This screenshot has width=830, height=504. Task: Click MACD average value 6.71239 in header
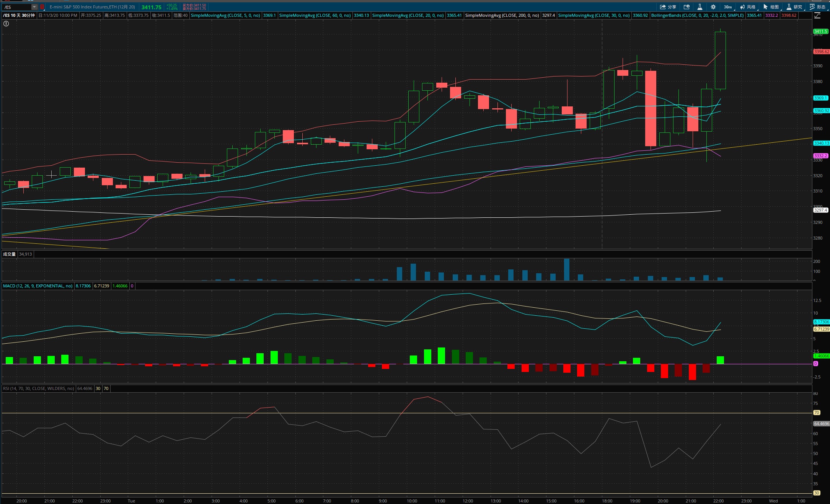[x=101, y=286]
